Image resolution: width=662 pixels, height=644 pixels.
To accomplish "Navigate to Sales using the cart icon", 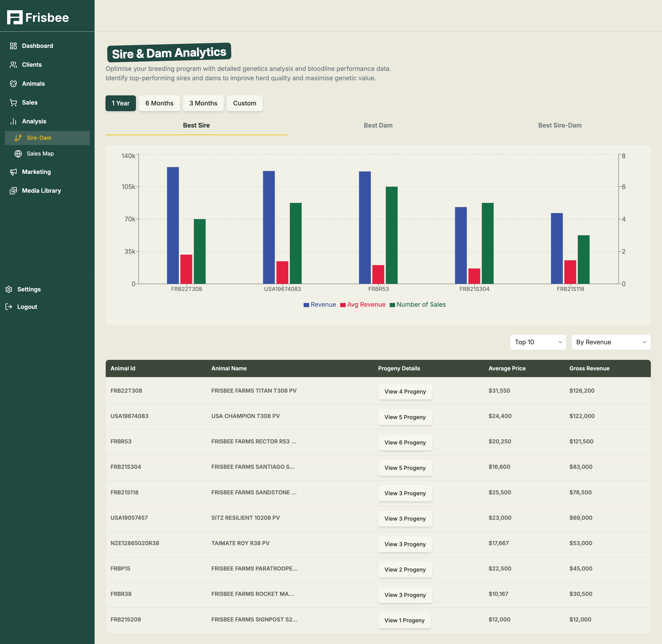I will [14, 103].
